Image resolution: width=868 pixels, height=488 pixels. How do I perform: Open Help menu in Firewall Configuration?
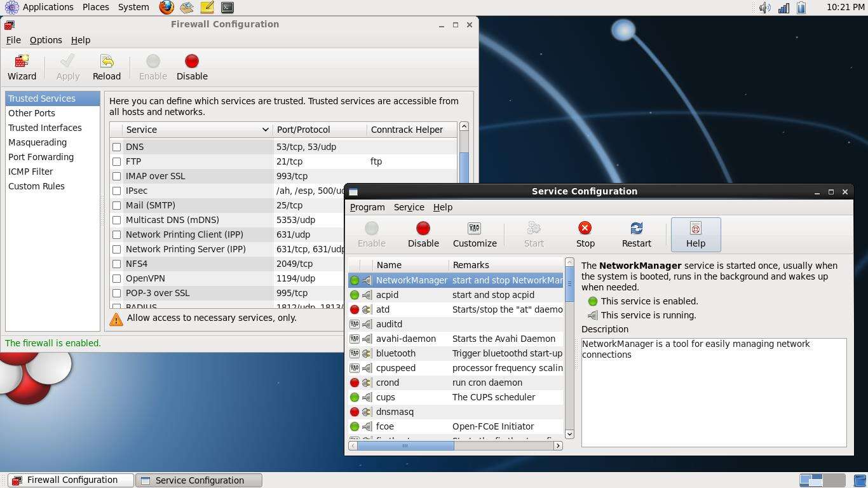click(80, 39)
